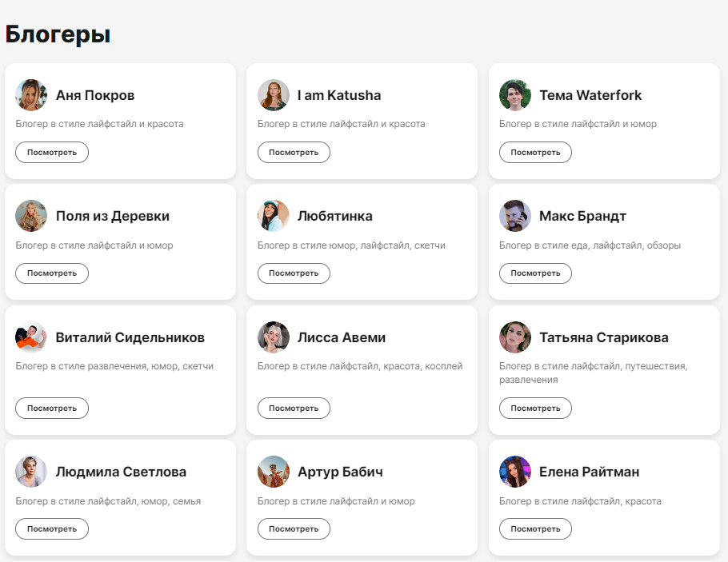Select Лисса Авеми's profile avatar
This screenshot has height=562, width=728.
[273, 337]
